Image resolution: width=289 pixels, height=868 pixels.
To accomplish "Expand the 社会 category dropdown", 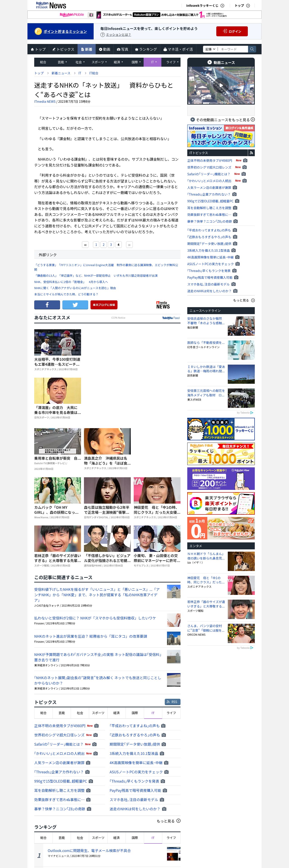I will (x=80, y=62).
